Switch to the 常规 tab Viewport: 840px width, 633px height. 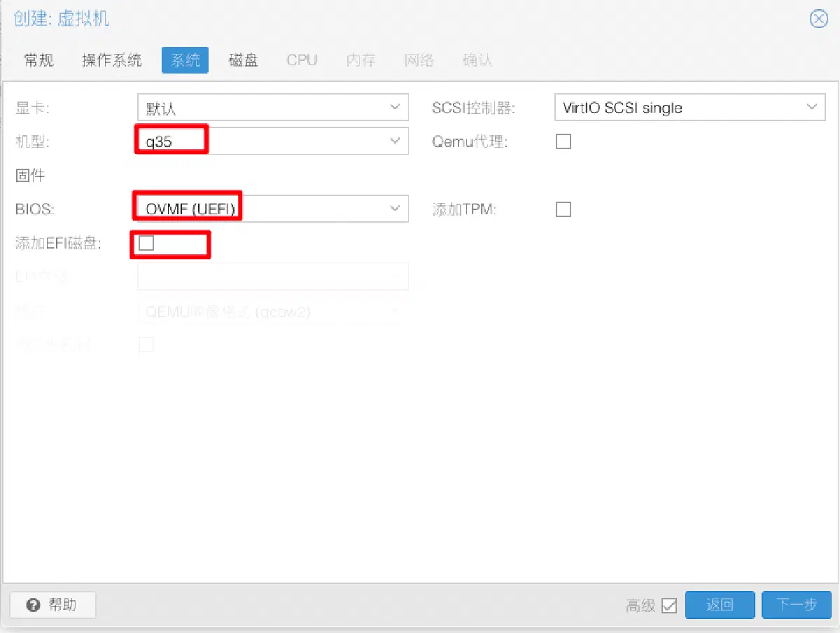(x=38, y=60)
